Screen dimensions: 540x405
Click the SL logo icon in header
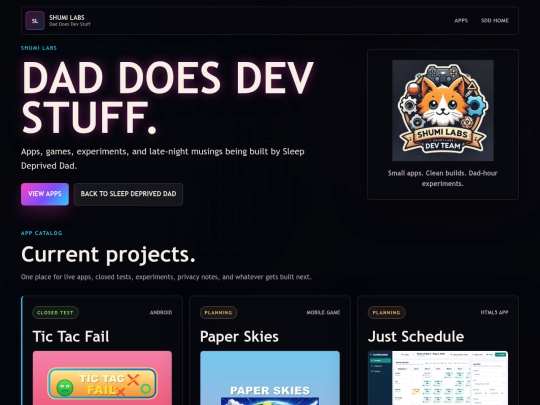pyautogui.click(x=35, y=21)
